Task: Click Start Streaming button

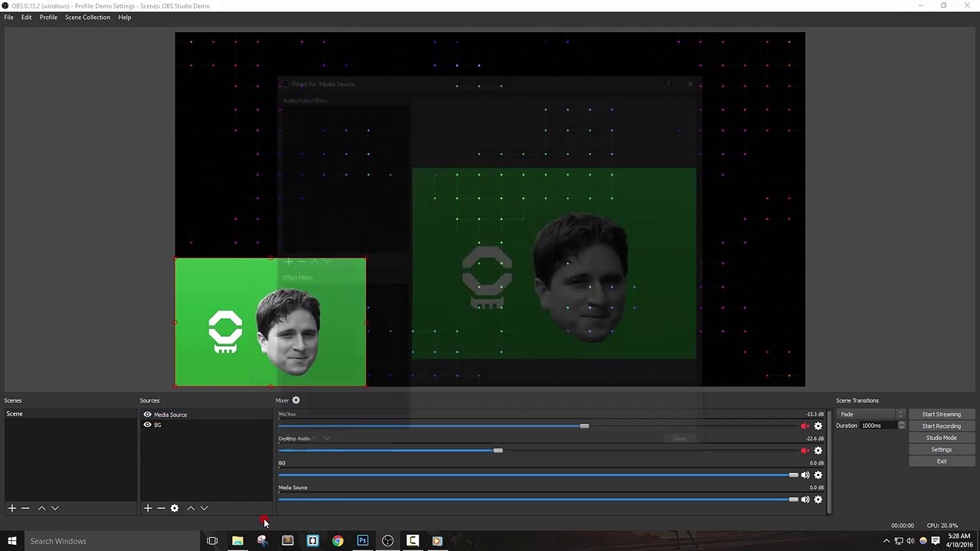Action: point(941,414)
